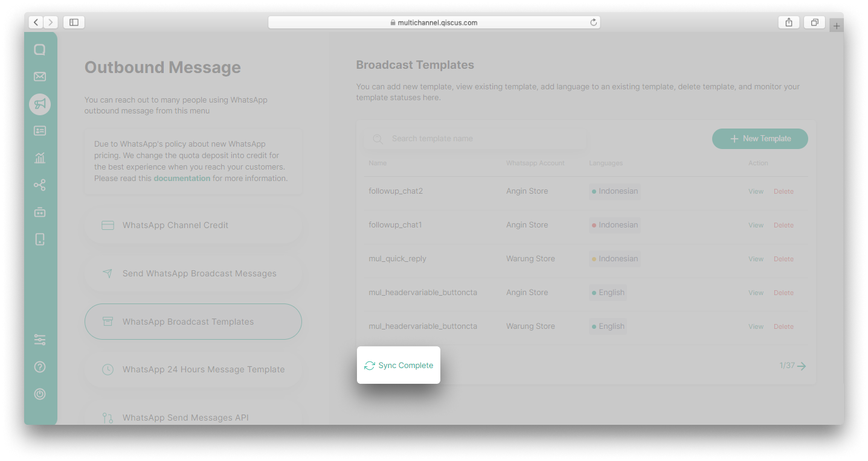Click the Safari address bar
The height and width of the screenshot is (461, 868).
434,22
